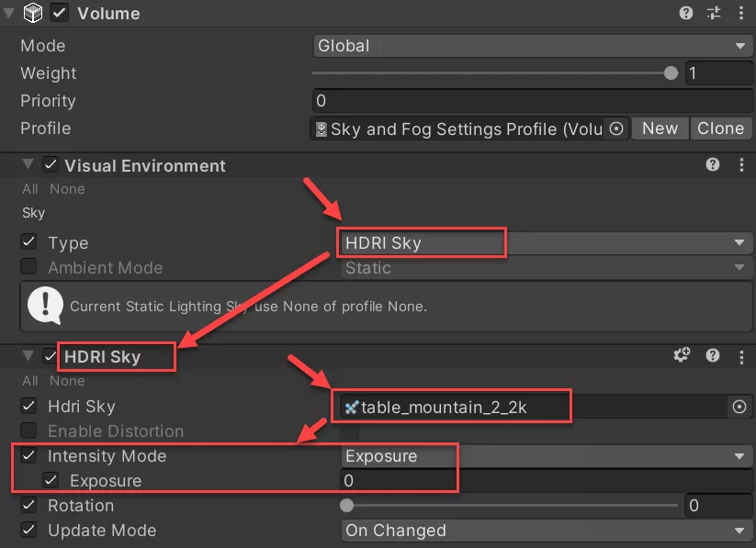Open the Volume component help reference

(x=686, y=13)
